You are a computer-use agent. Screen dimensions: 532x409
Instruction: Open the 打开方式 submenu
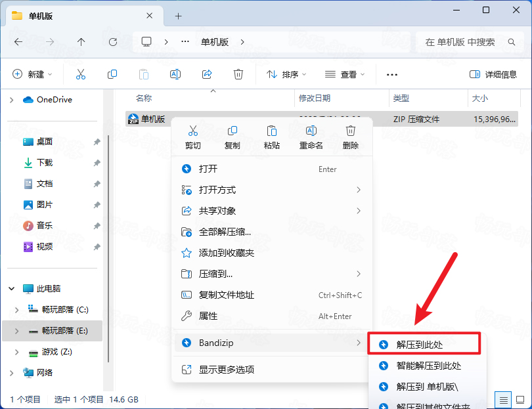271,190
